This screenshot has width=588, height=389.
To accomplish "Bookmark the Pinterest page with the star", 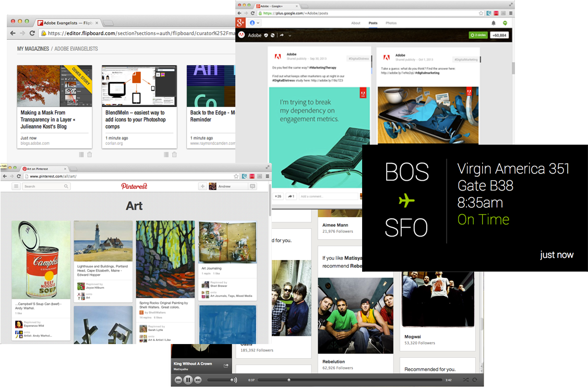I will tap(236, 176).
